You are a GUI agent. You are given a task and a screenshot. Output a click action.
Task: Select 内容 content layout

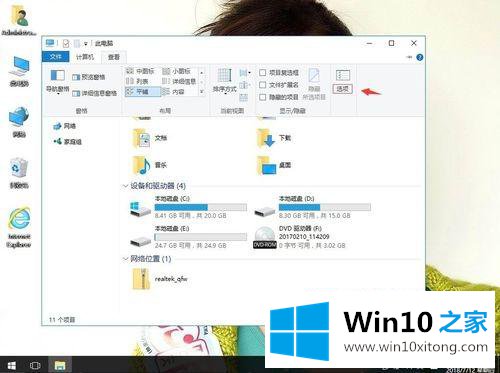(173, 91)
